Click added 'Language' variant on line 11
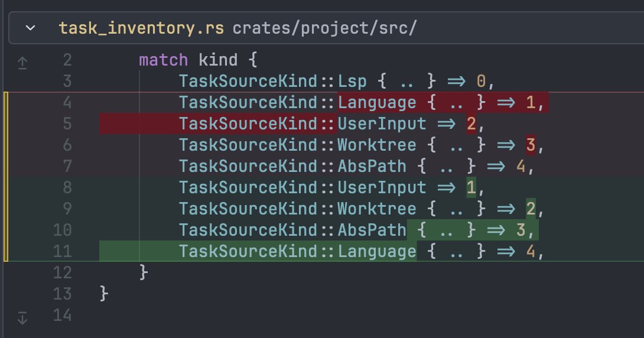The width and height of the screenshot is (644, 338). 377,251
